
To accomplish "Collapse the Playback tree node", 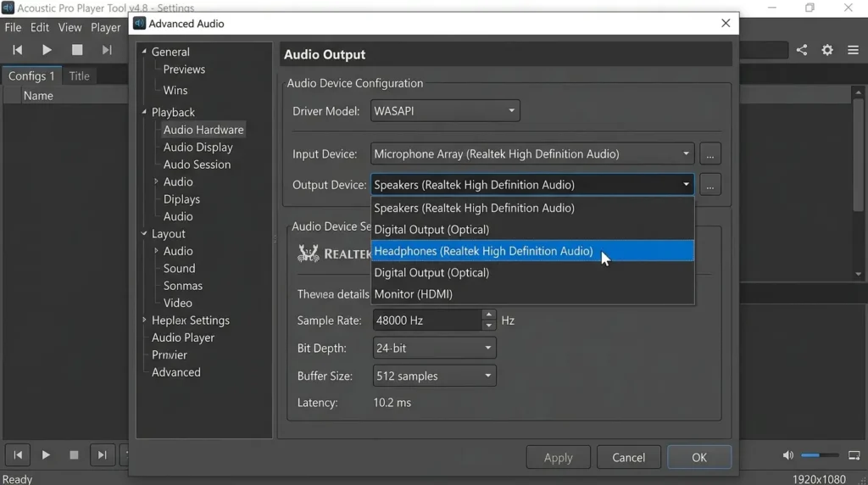I will (144, 112).
